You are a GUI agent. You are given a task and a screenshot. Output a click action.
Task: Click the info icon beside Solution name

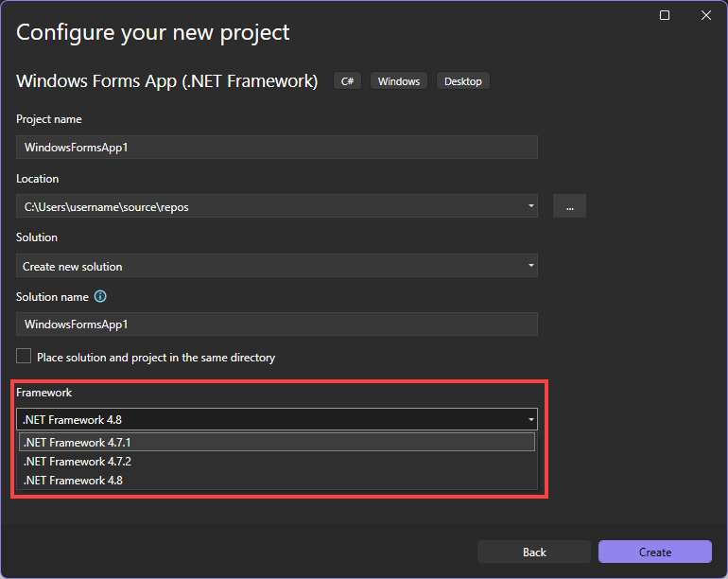[100, 297]
